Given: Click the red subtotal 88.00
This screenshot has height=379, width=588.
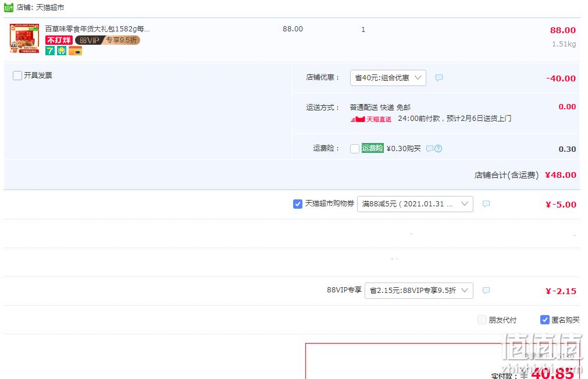Looking at the screenshot, I should pyautogui.click(x=563, y=30).
